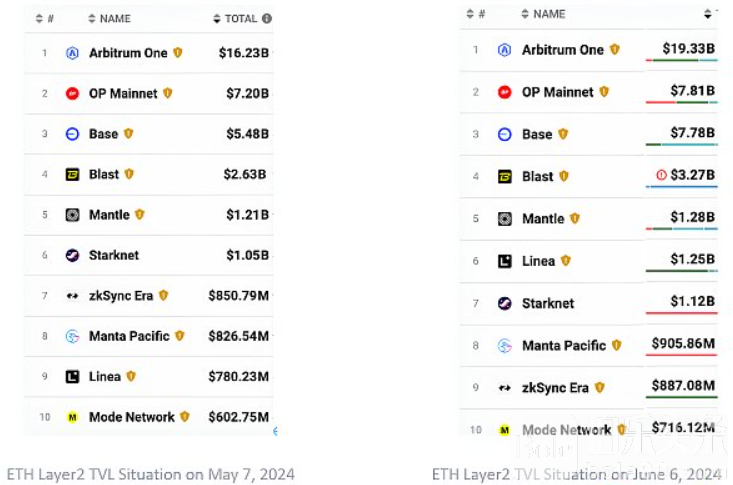Click the Starknet logo in the right table
The image size is (733, 485).
[504, 304]
